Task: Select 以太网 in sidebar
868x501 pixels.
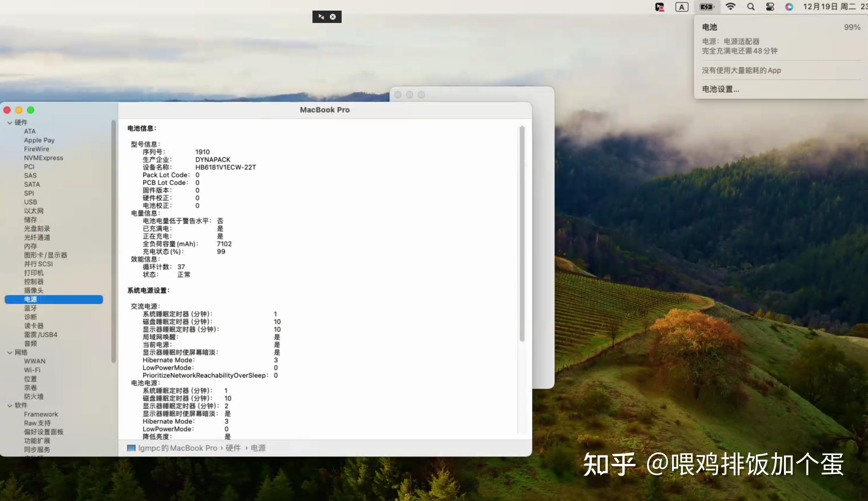Action: [34, 211]
